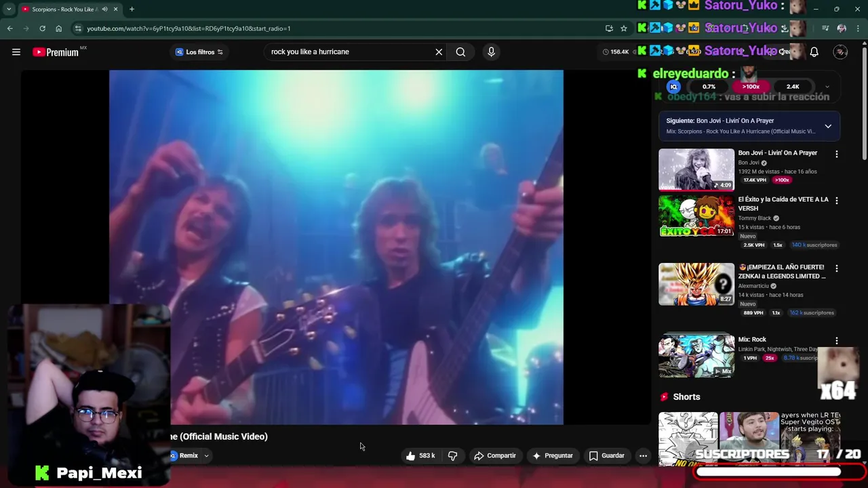Click the browser back arrow
The width and height of the screenshot is (868, 488).
click(x=9, y=28)
